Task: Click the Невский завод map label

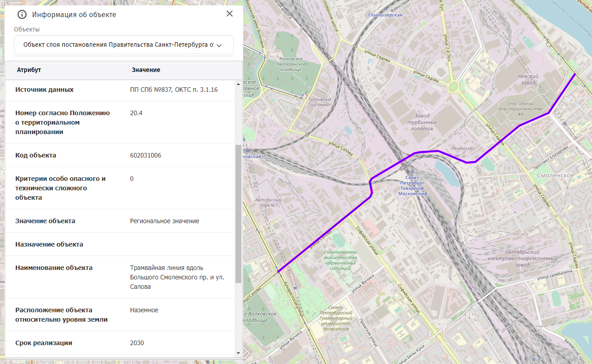Action: click(x=527, y=80)
